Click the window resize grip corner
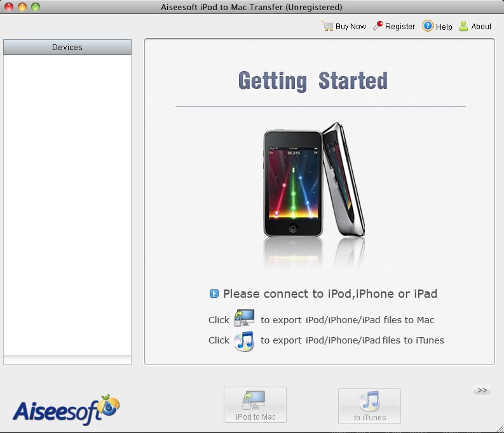 point(500,429)
